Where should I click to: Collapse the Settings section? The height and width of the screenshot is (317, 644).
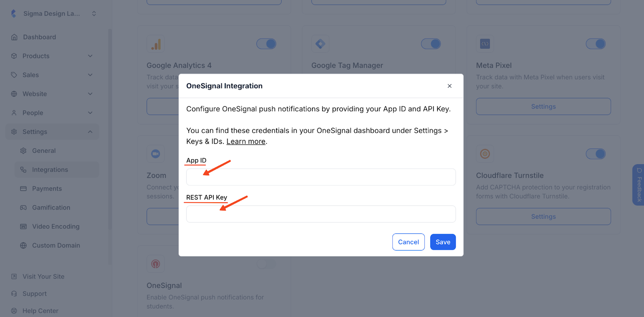tap(35, 132)
